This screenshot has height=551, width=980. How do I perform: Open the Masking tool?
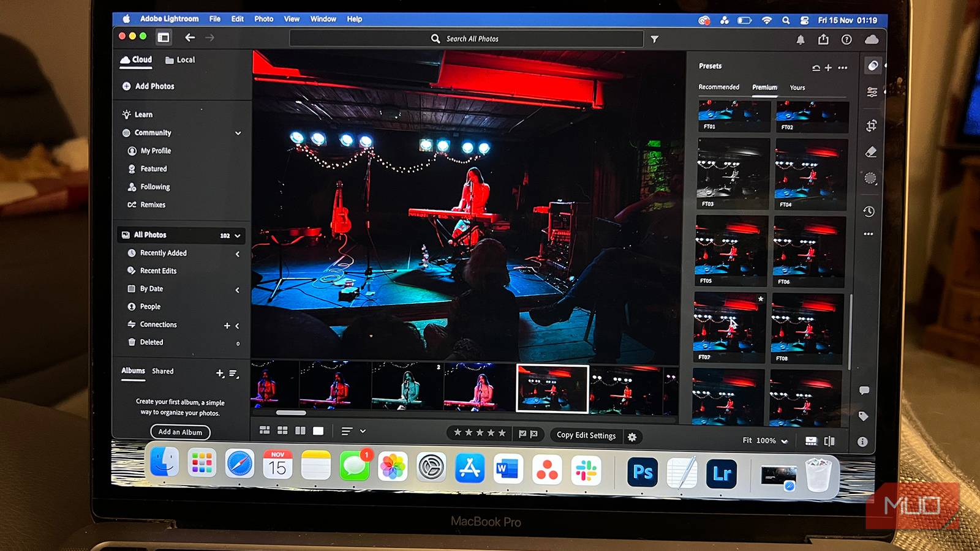pyautogui.click(x=870, y=179)
